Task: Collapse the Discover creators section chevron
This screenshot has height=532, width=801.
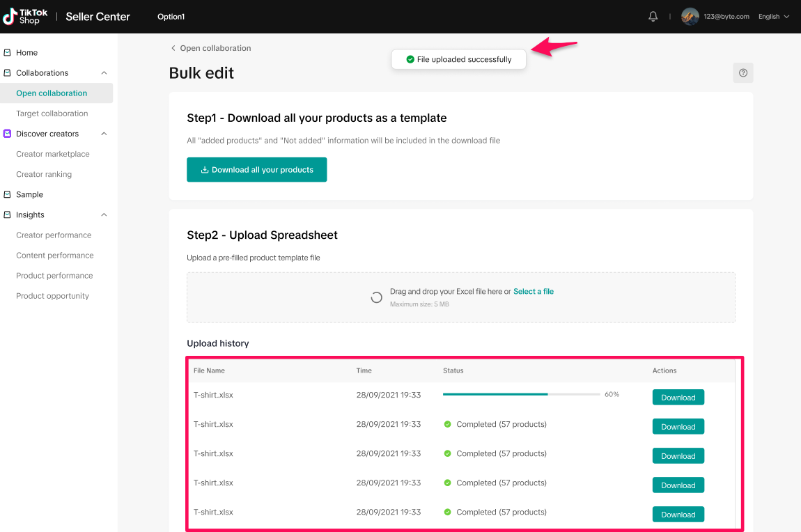Action: tap(104, 134)
